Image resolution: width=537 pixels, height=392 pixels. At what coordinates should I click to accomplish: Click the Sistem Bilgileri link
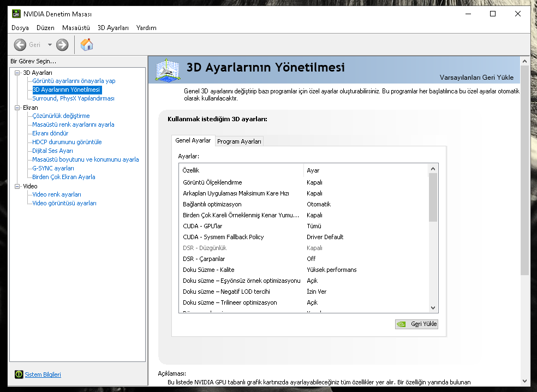[x=43, y=375]
